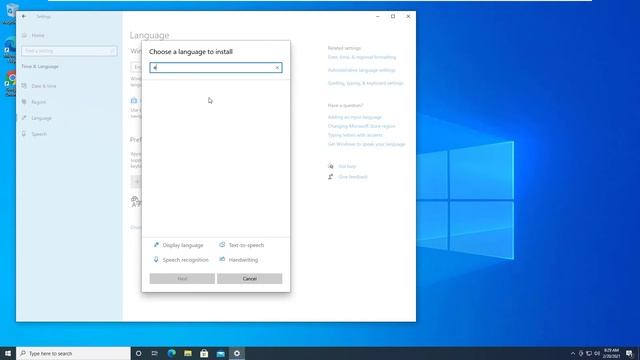
Task: Click the Settings gear taskbar icon
Action: (237, 353)
